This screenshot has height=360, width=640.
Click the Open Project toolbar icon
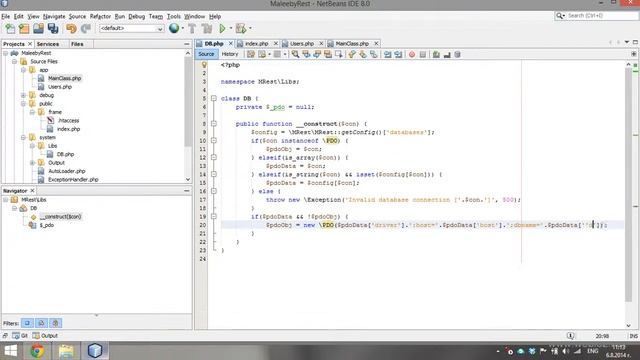[x=38, y=29]
